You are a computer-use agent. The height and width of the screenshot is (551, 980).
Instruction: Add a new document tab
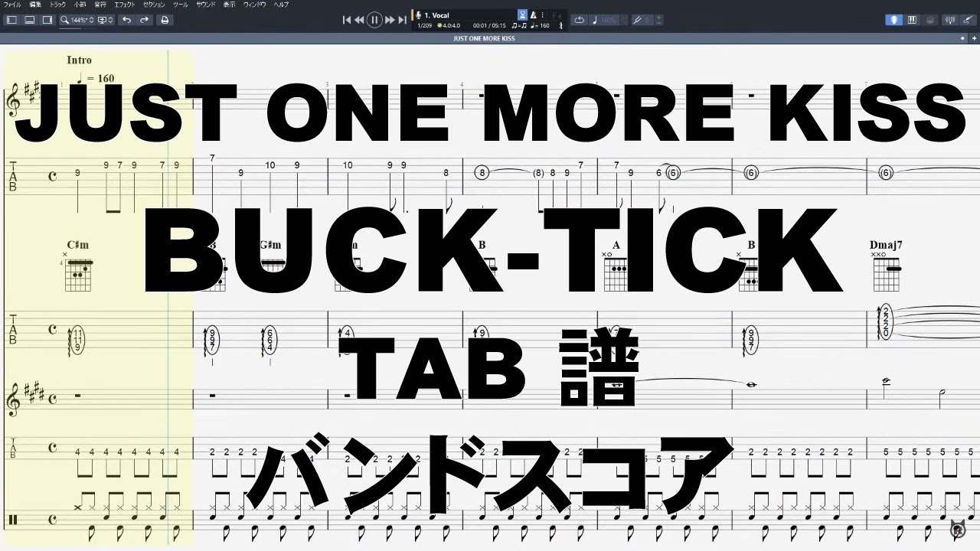pyautogui.click(x=972, y=37)
